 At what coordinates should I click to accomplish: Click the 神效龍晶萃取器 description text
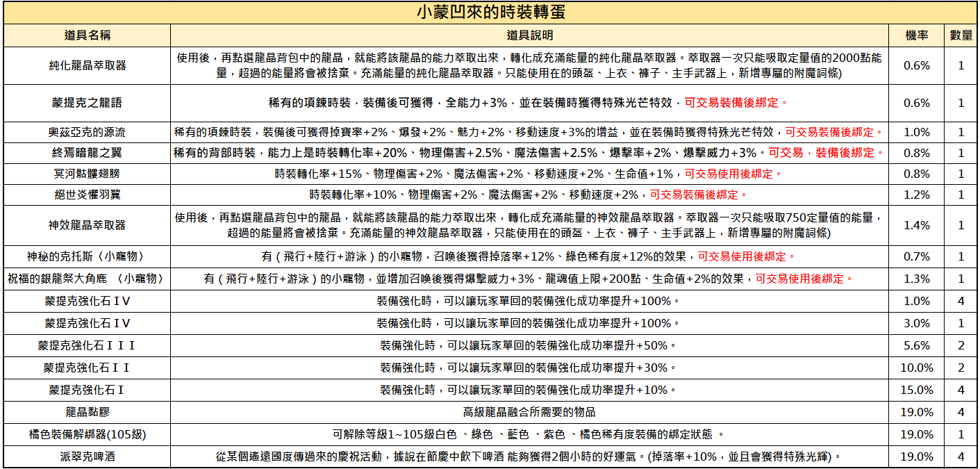coord(529,225)
